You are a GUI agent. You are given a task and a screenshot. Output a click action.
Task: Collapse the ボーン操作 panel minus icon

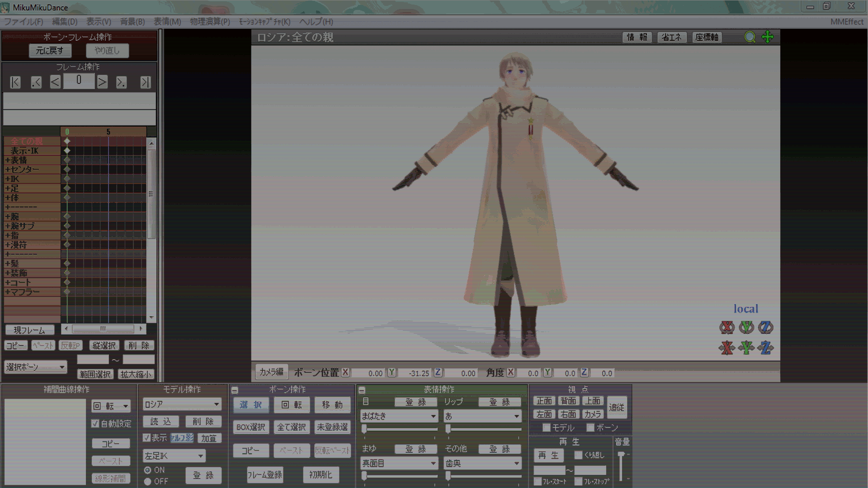235,390
